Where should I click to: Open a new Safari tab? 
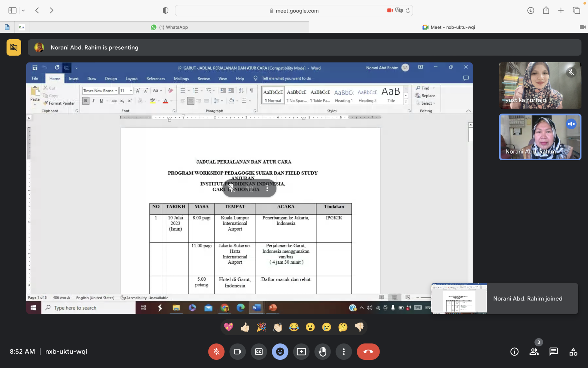click(561, 10)
